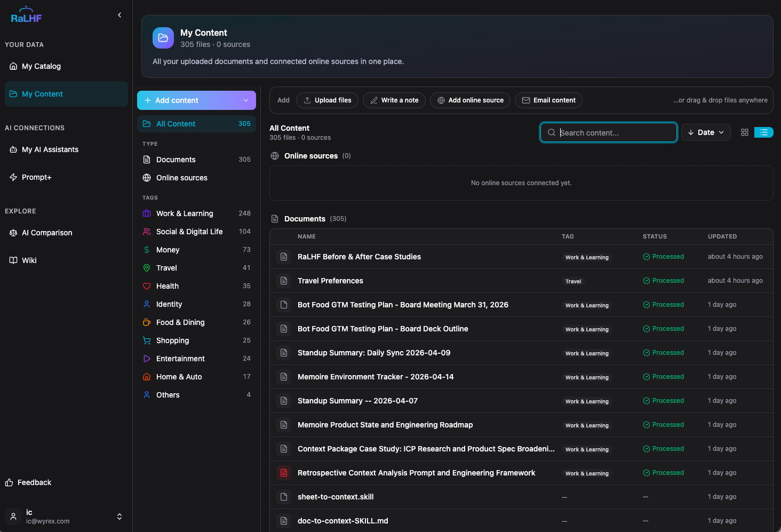Open Context Package Case Study document

click(426, 449)
